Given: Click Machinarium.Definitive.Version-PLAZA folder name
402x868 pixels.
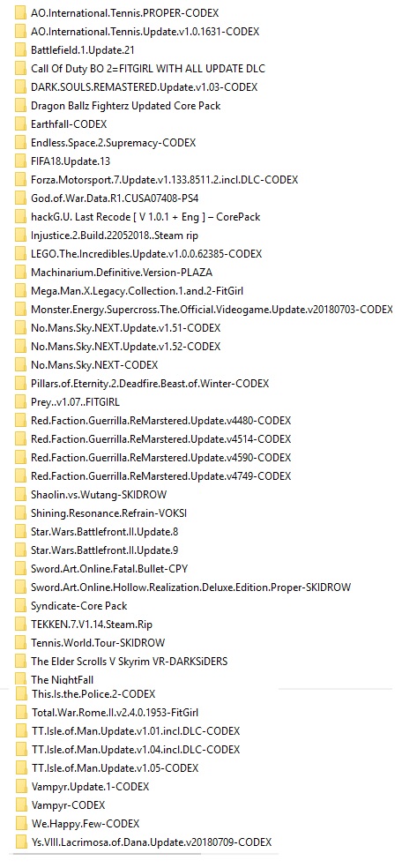Looking at the screenshot, I should point(121,273).
